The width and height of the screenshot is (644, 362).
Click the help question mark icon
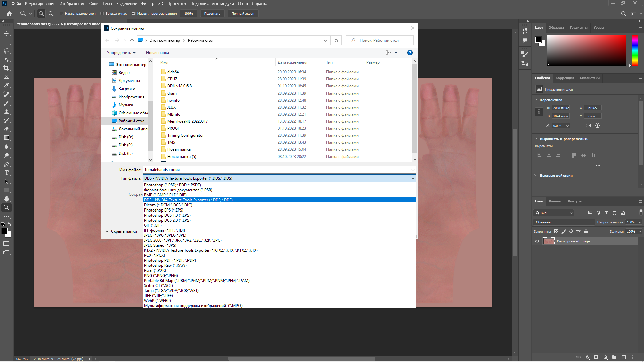410,53
